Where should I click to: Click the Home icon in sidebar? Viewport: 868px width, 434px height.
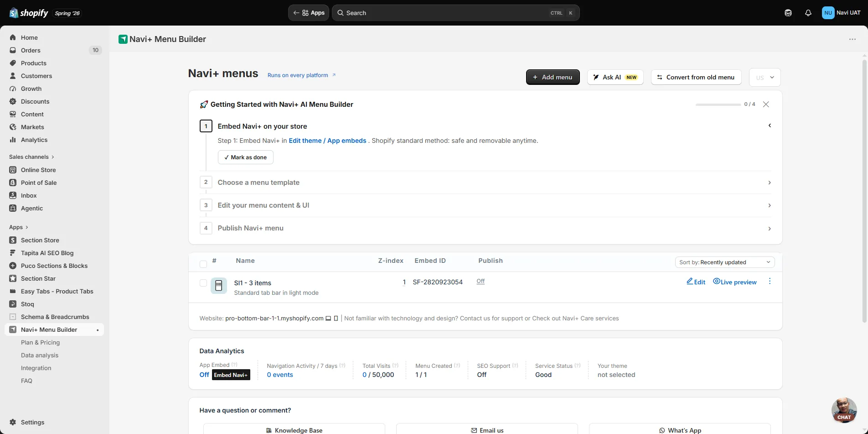[x=13, y=37]
